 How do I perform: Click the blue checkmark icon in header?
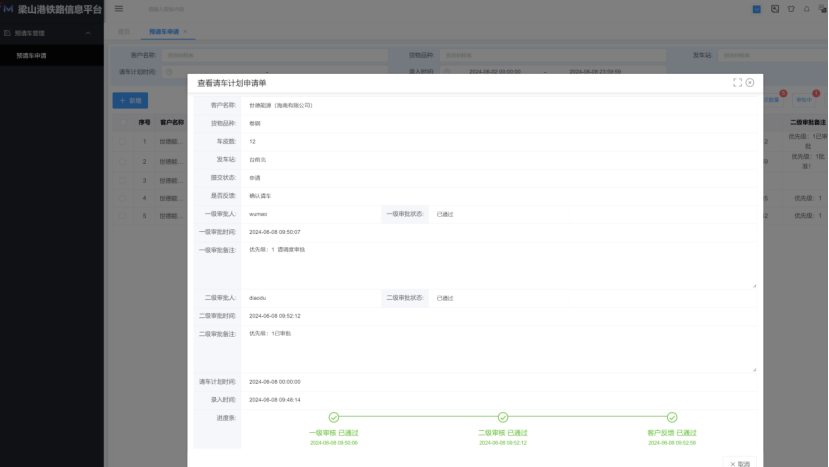tap(757, 9)
